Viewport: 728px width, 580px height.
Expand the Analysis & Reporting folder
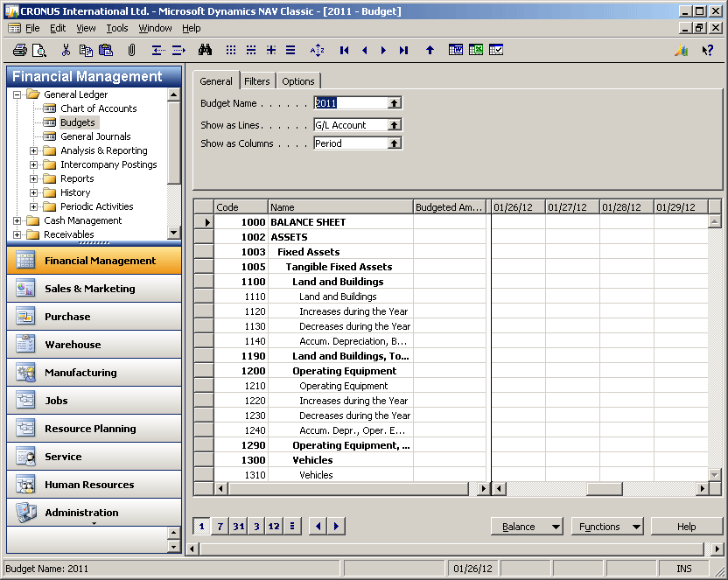pos(33,150)
